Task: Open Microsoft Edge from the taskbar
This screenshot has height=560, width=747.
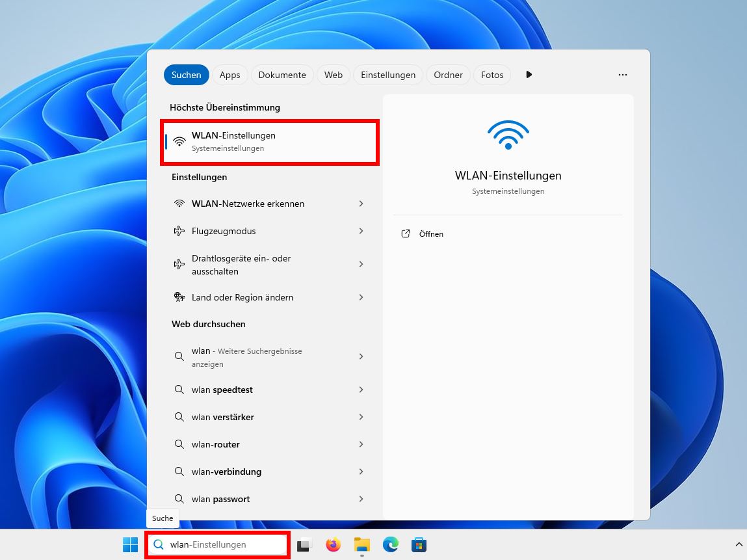Action: pyautogui.click(x=390, y=545)
